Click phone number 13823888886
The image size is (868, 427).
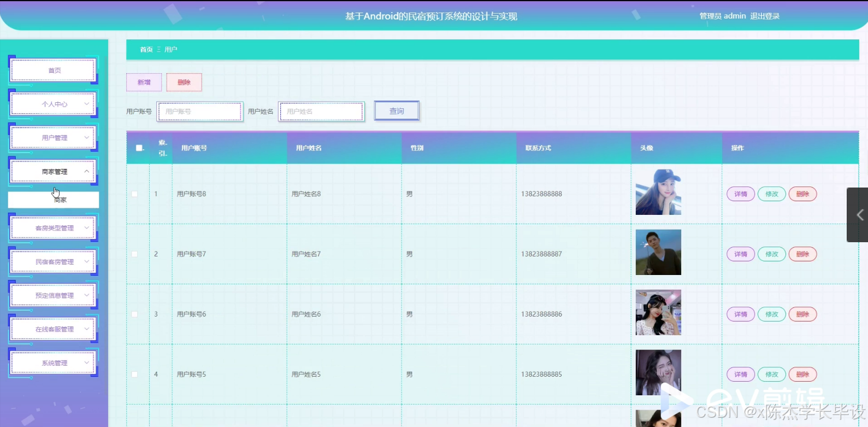pyautogui.click(x=541, y=314)
